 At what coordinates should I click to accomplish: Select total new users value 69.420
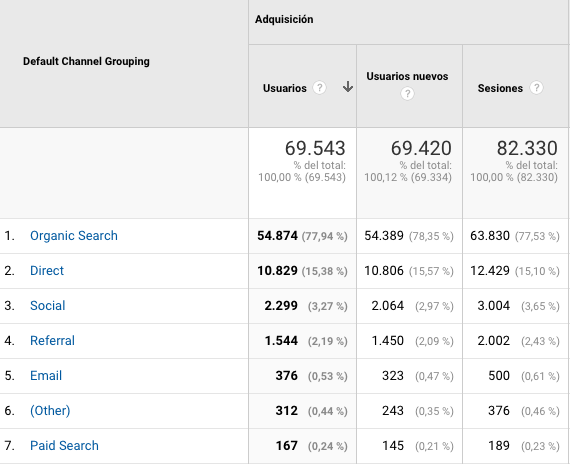pos(421,148)
